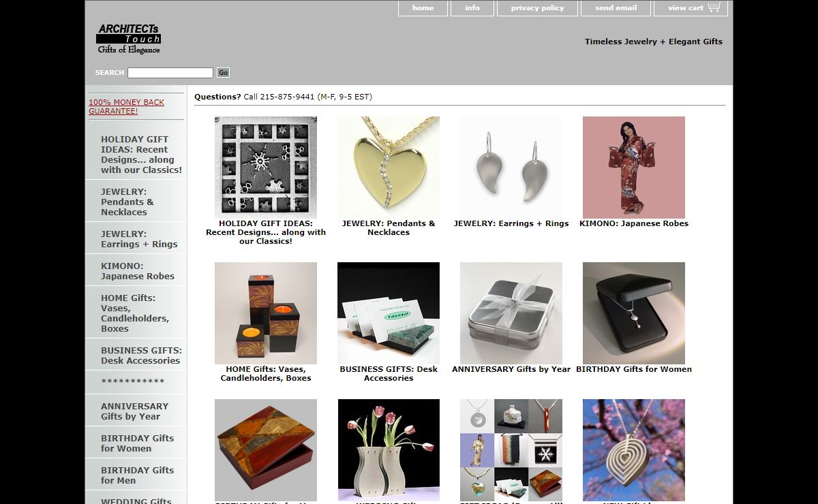Click the candleholders thumbnail
The width and height of the screenshot is (818, 504).
(266, 313)
